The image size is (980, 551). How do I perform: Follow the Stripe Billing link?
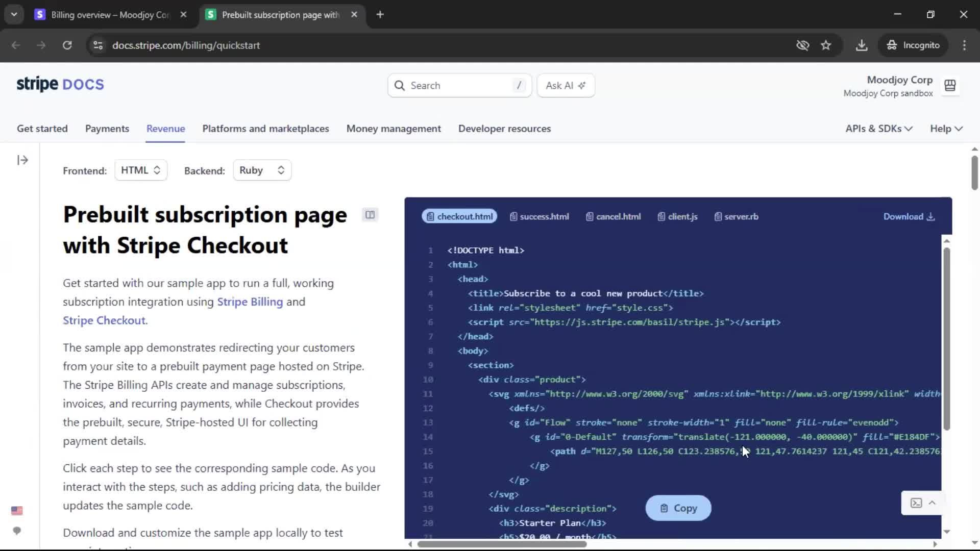[x=250, y=302]
